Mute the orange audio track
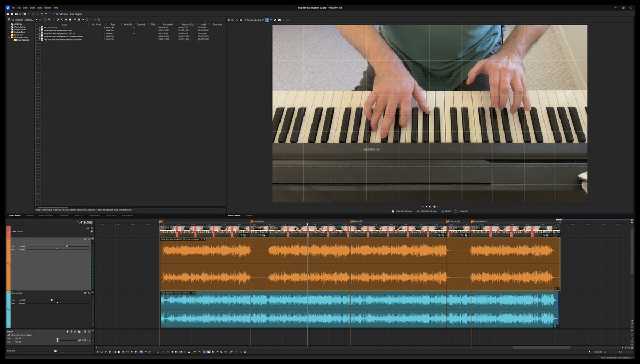Viewport: 640px width, 364px height. point(85,239)
